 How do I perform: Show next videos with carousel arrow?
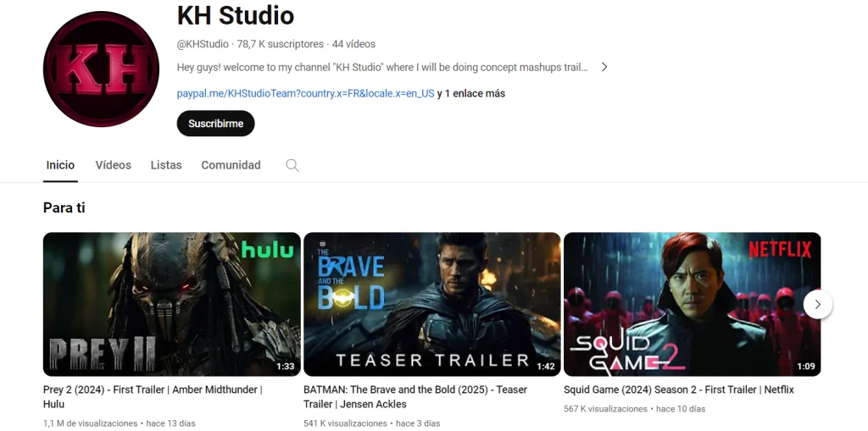coord(818,304)
